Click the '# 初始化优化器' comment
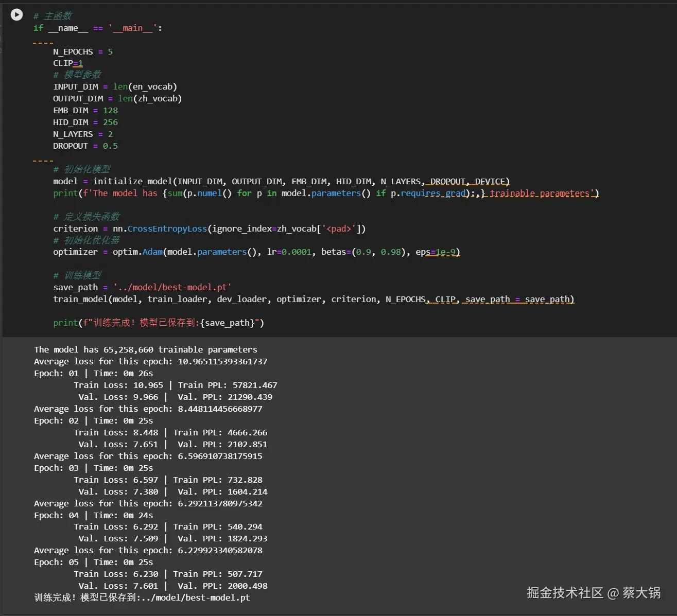Image resolution: width=677 pixels, height=616 pixels. pyautogui.click(x=86, y=241)
